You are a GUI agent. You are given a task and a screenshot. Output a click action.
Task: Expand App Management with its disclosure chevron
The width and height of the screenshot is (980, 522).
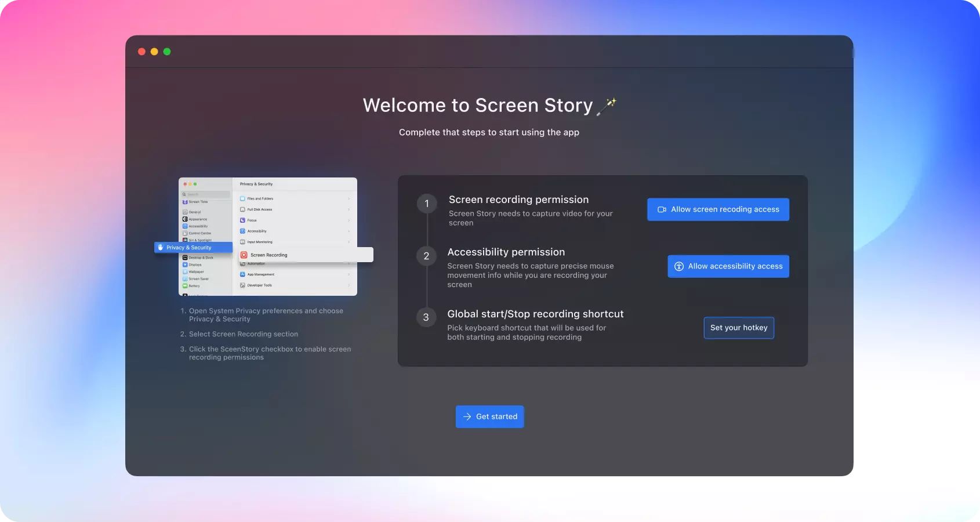(349, 275)
